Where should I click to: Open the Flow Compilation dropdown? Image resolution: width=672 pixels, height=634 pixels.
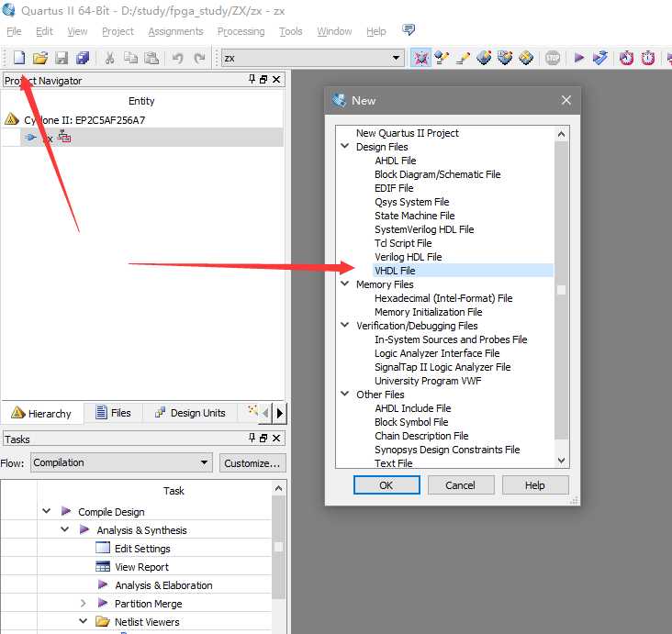coord(121,462)
